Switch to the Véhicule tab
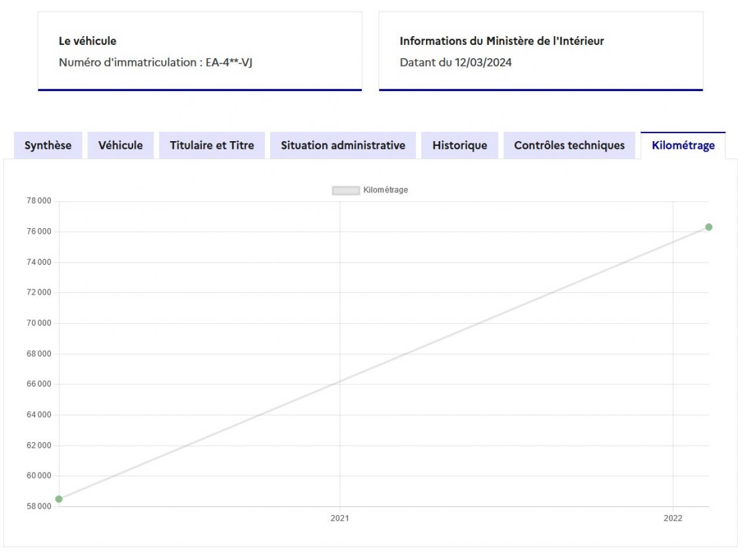Image resolution: width=747 pixels, height=560 pixels. 120,145
